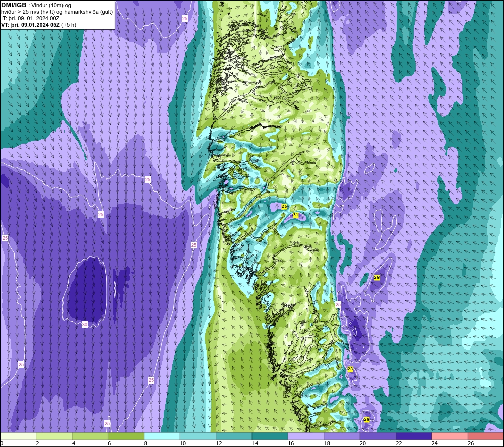Viewport: 504px width, 447px height.
Task: Click the 'VT: þri. 09.01.2024 05Z' valid time
Action: (30, 25)
